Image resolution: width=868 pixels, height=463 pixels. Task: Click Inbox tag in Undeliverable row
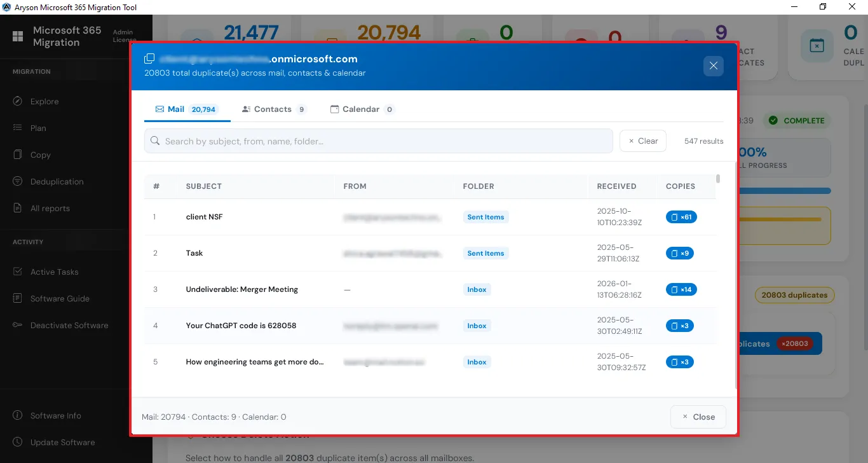coord(477,289)
